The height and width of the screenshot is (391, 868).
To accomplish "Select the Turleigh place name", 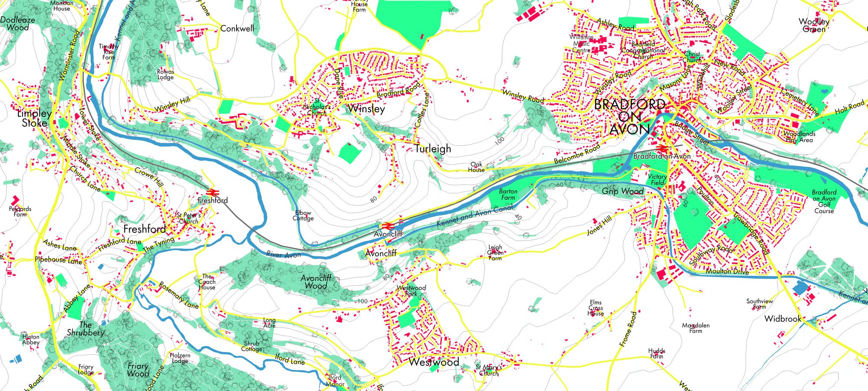I will point(433,149).
